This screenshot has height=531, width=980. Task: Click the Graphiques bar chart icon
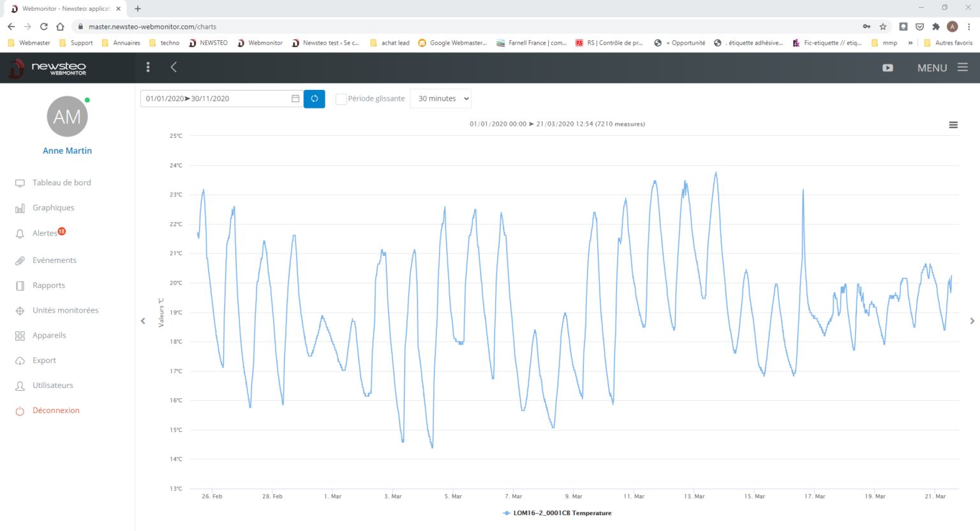[20, 208]
